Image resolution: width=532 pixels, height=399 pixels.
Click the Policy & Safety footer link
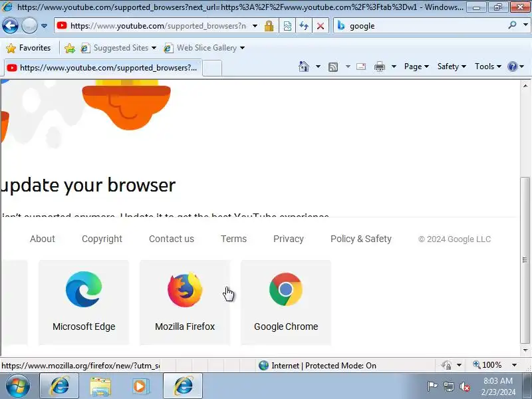[361, 239]
